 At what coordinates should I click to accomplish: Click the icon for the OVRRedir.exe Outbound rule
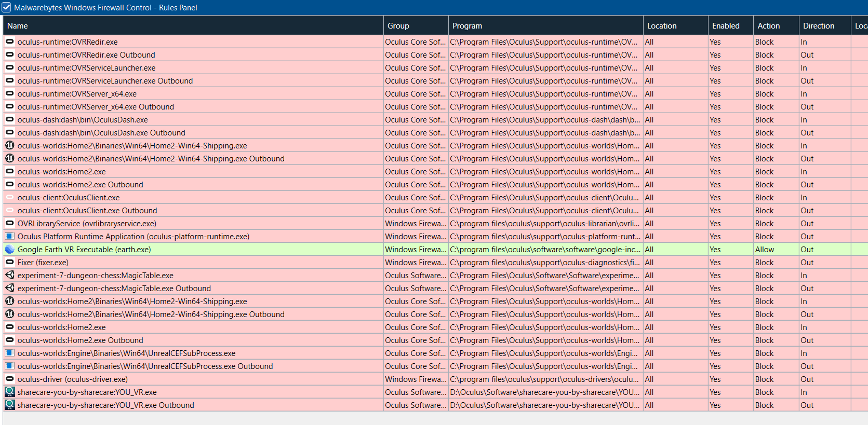pyautogui.click(x=9, y=54)
